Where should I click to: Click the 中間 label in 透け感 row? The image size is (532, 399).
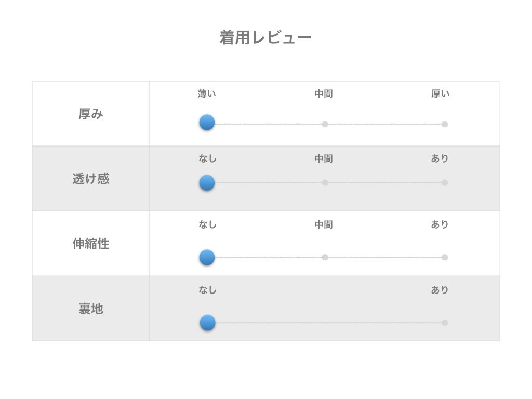(324, 159)
